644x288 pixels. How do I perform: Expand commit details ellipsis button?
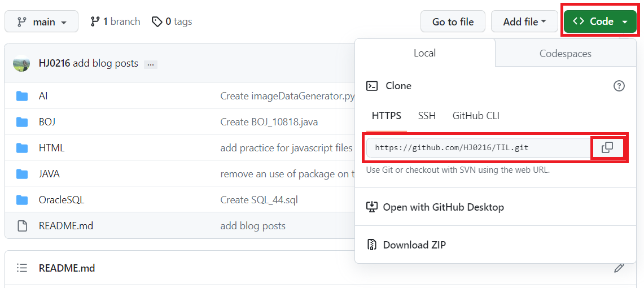pyautogui.click(x=150, y=64)
